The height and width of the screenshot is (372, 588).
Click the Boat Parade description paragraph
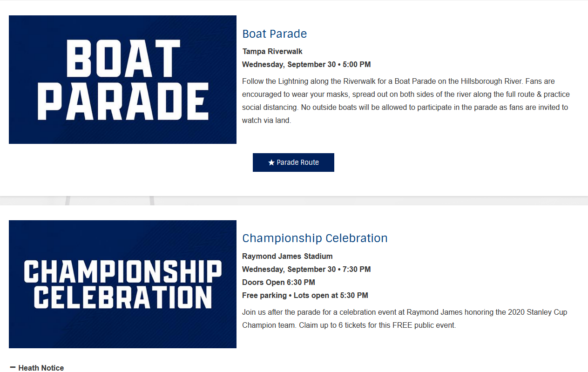click(x=406, y=101)
